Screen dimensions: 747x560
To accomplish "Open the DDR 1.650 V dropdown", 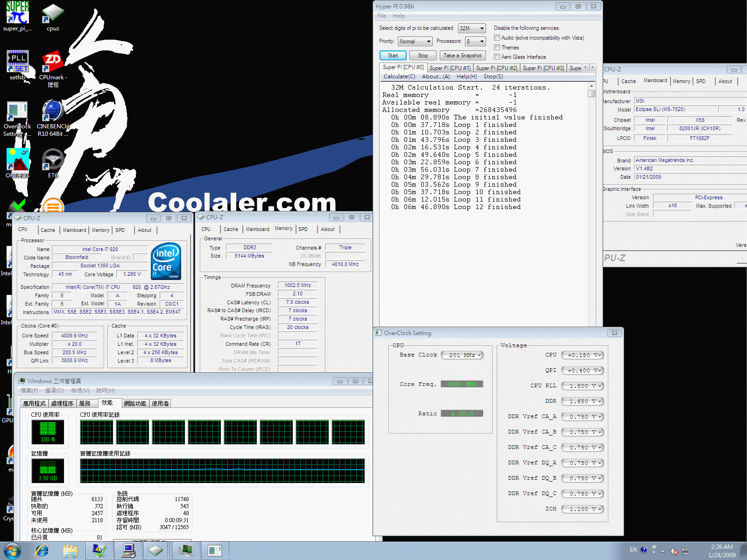I will pyautogui.click(x=583, y=401).
